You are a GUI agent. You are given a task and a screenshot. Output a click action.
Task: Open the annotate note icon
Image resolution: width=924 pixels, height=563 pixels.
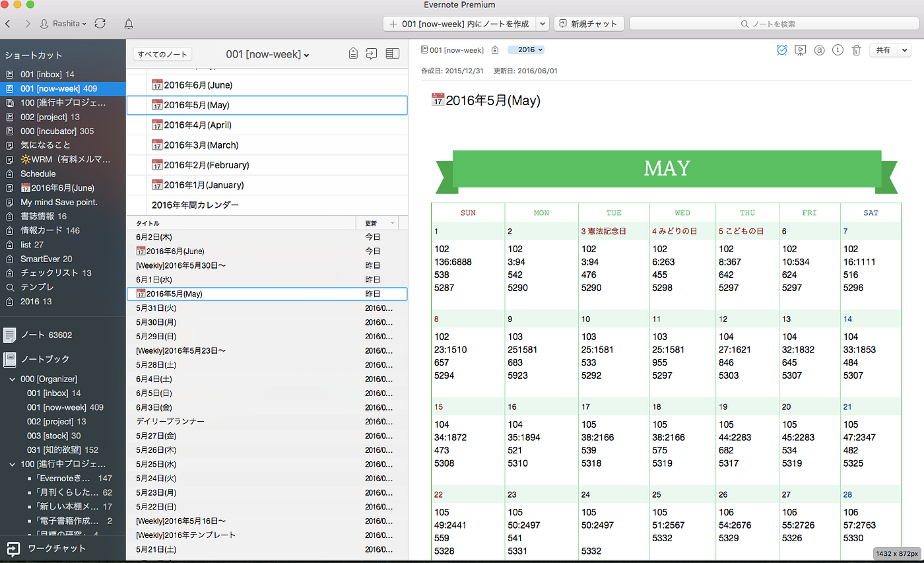click(x=819, y=50)
